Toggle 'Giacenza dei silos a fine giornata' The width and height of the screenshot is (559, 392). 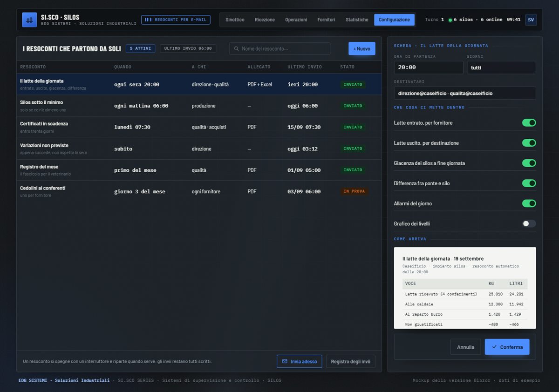coord(529,163)
